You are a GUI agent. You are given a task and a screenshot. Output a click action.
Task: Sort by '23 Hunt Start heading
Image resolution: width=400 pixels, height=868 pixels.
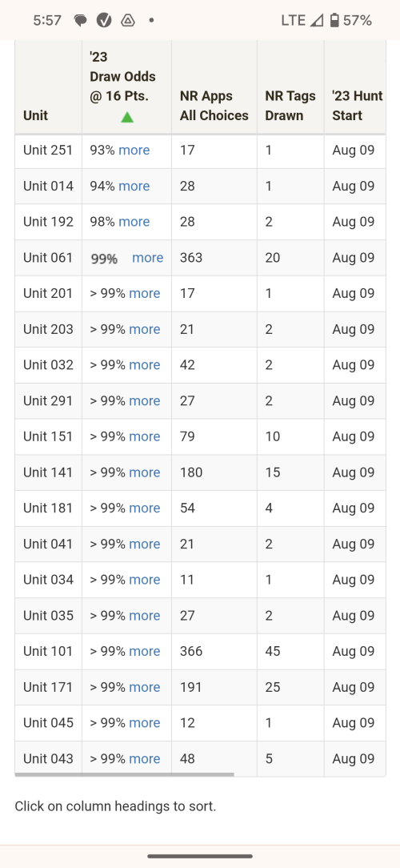click(358, 106)
